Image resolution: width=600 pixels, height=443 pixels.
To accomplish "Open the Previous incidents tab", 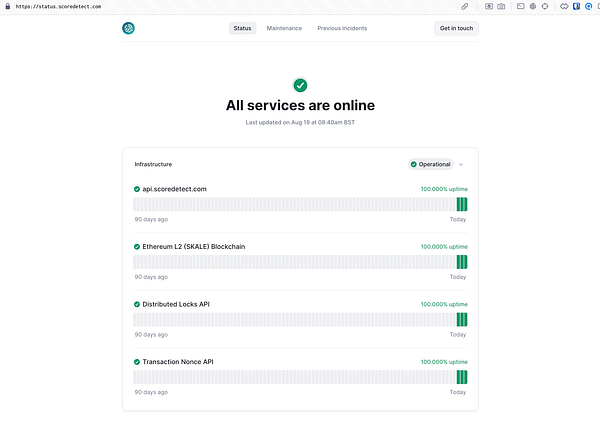I will click(x=342, y=28).
